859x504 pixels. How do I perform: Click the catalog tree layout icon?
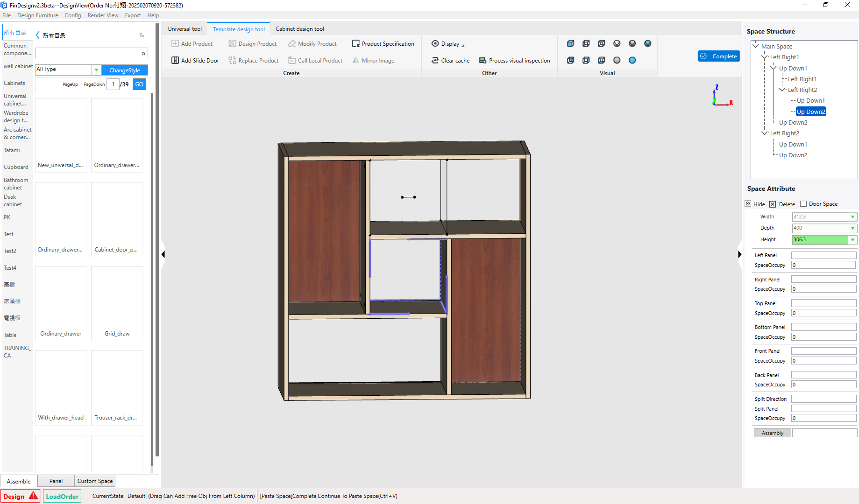point(142,35)
